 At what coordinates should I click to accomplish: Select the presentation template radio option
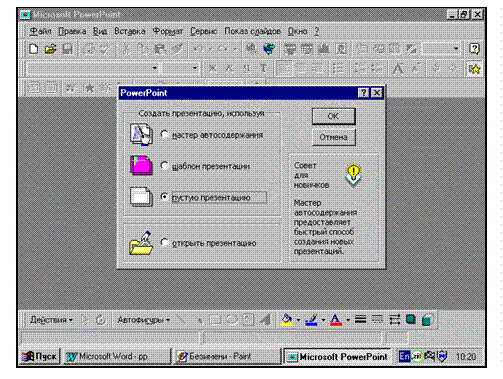(164, 165)
